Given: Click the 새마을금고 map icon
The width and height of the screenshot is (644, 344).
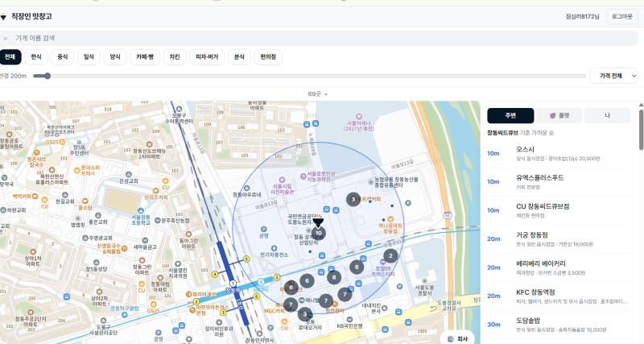Looking at the screenshot, I should tap(145, 240).
